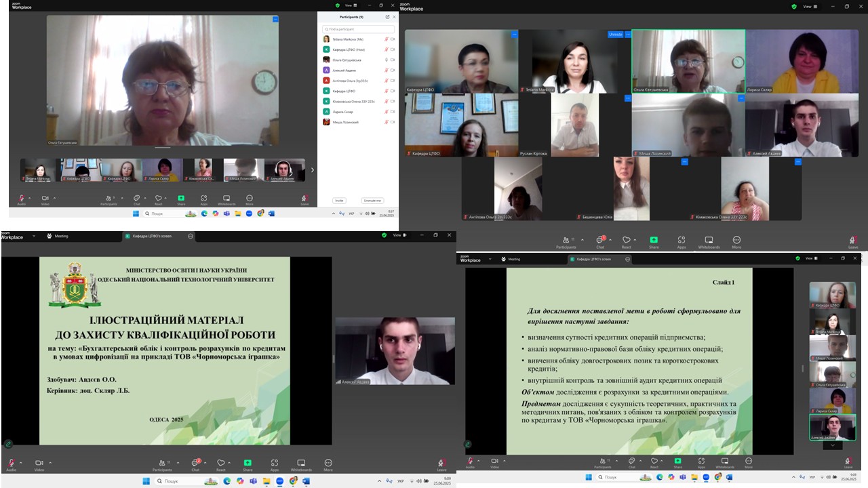Open Apps in the title slide Zoom window
Screen dimensions: 868x488
[x=274, y=464]
